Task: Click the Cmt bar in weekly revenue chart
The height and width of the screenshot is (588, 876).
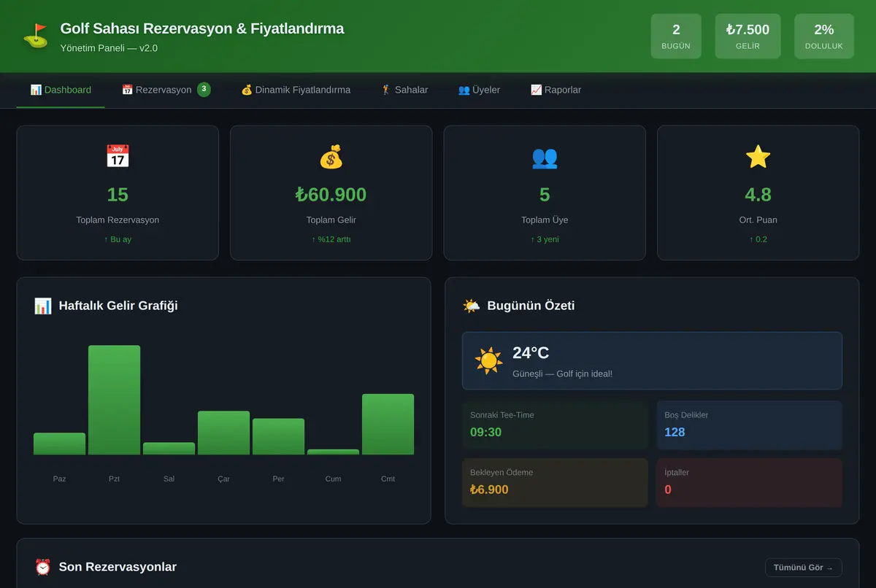Action: pos(388,424)
